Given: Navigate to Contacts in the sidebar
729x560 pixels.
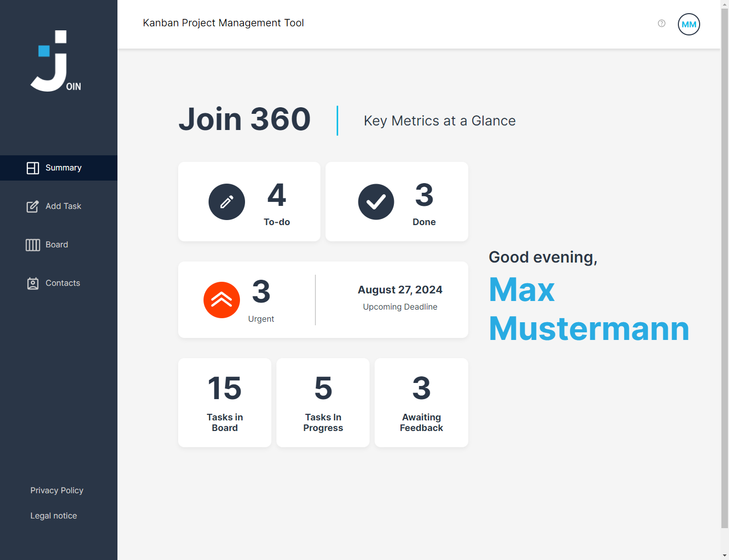Looking at the screenshot, I should point(59,283).
